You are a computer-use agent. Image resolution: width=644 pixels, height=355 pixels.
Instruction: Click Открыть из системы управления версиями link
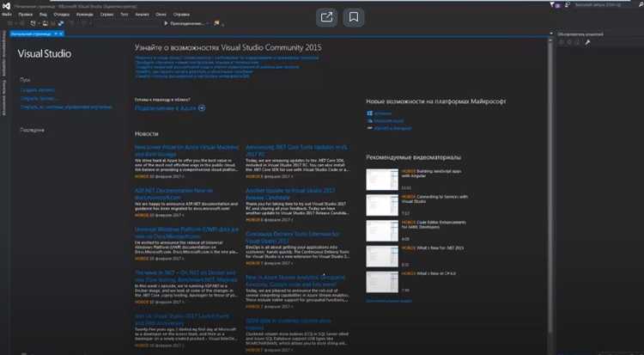tap(66, 107)
